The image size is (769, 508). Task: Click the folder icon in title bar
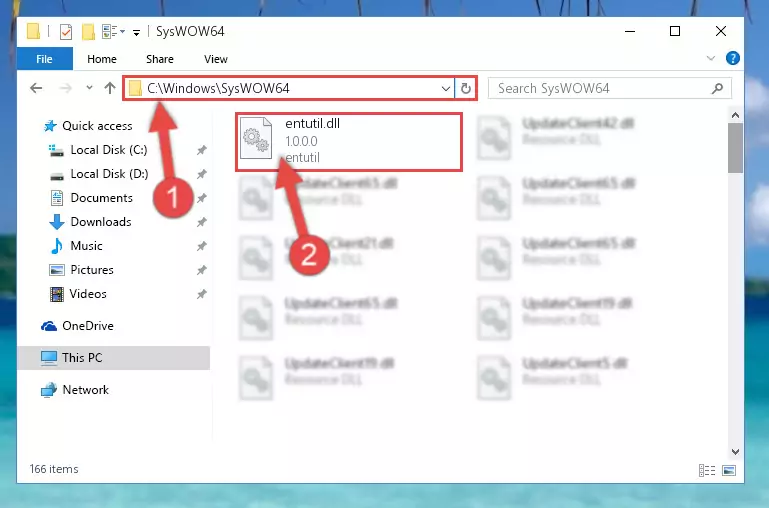coord(33,31)
